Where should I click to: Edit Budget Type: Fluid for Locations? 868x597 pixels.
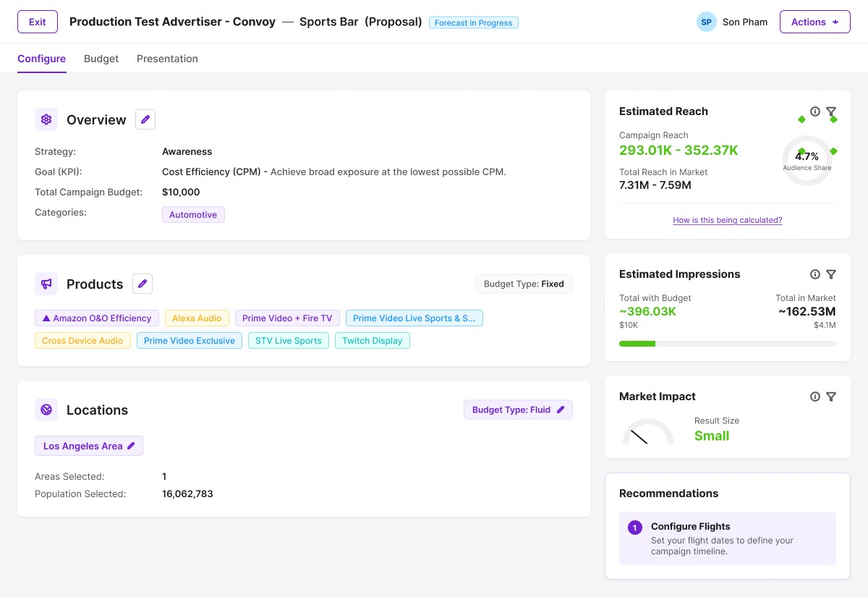(x=518, y=410)
